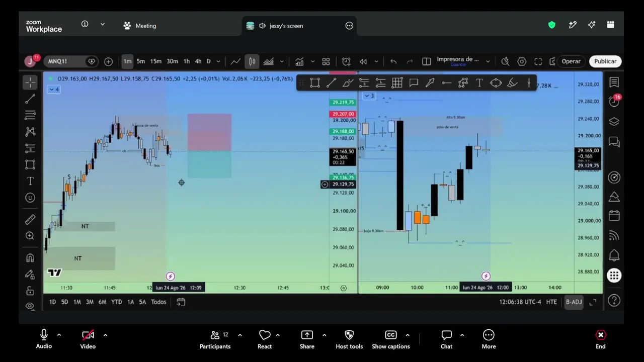Toggle Zoom Video camera button
The height and width of the screenshot is (362, 644).
pyautogui.click(x=88, y=339)
